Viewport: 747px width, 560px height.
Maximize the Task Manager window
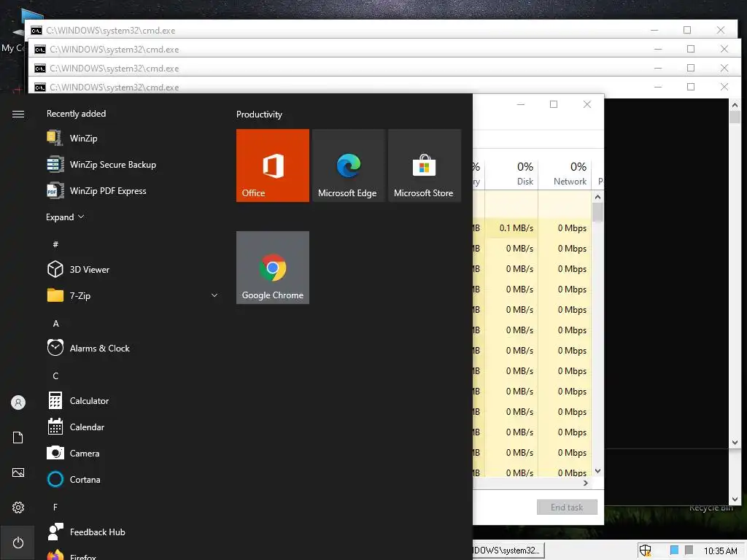[554, 104]
